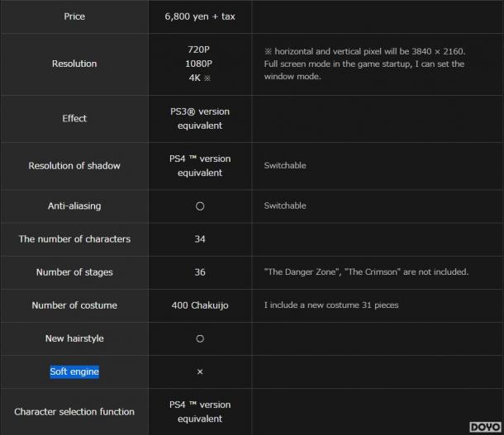This screenshot has height=435, width=504.
Task: Click the circle symbol in Anti-aliasing row
Action: pyautogui.click(x=200, y=206)
